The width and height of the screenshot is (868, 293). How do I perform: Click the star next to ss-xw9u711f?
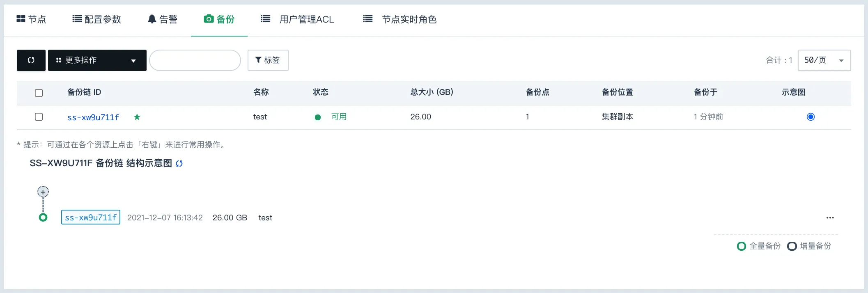pyautogui.click(x=137, y=117)
